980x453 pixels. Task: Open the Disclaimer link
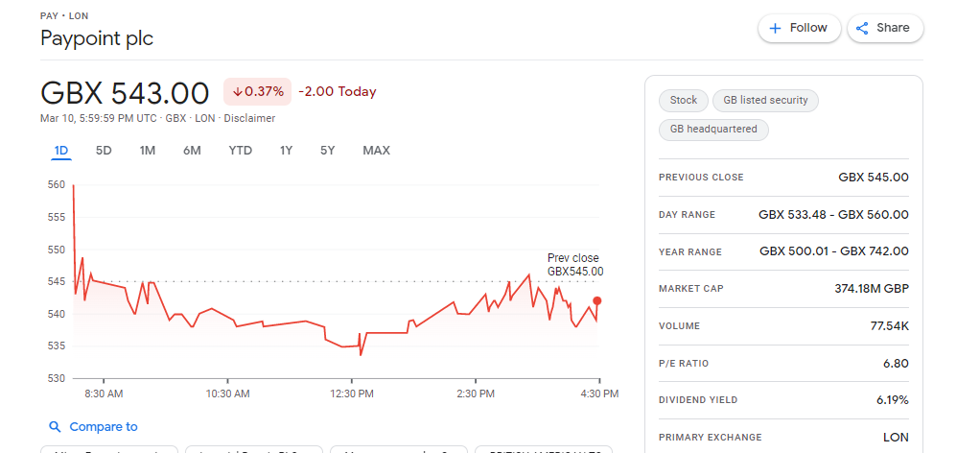click(249, 118)
